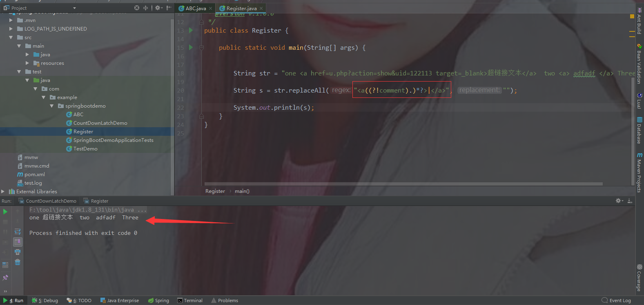This screenshot has width=644, height=305.
Task: Switch to the CountDownLatchDemo run tab
Action: tap(47, 201)
